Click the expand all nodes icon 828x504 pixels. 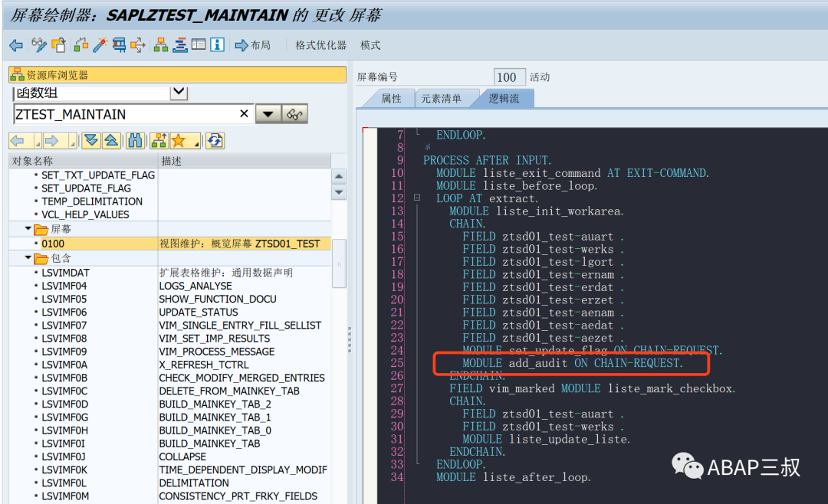tap(90, 141)
